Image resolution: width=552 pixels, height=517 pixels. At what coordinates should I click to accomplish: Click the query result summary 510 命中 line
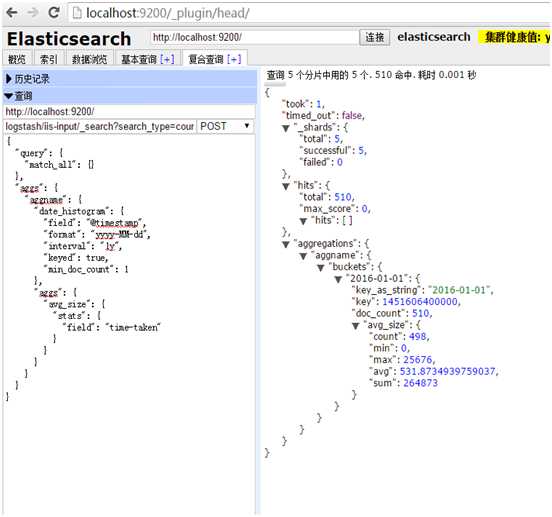pos(371,75)
